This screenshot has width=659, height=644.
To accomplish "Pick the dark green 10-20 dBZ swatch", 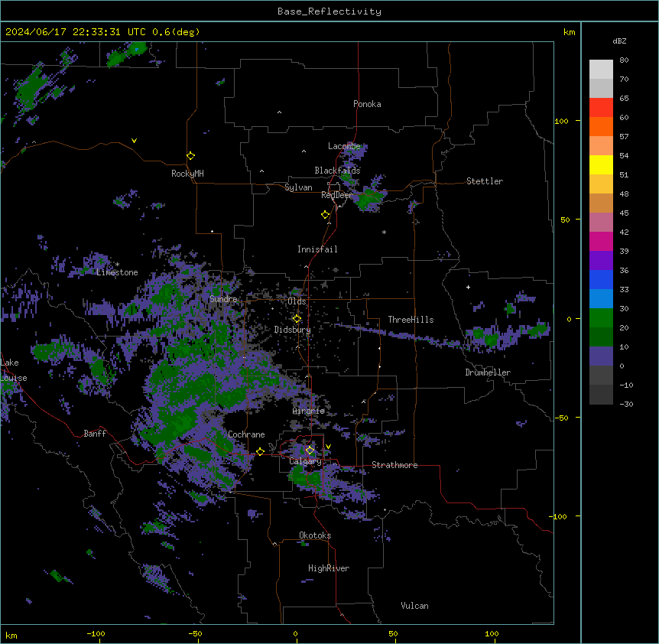I will click(x=601, y=337).
